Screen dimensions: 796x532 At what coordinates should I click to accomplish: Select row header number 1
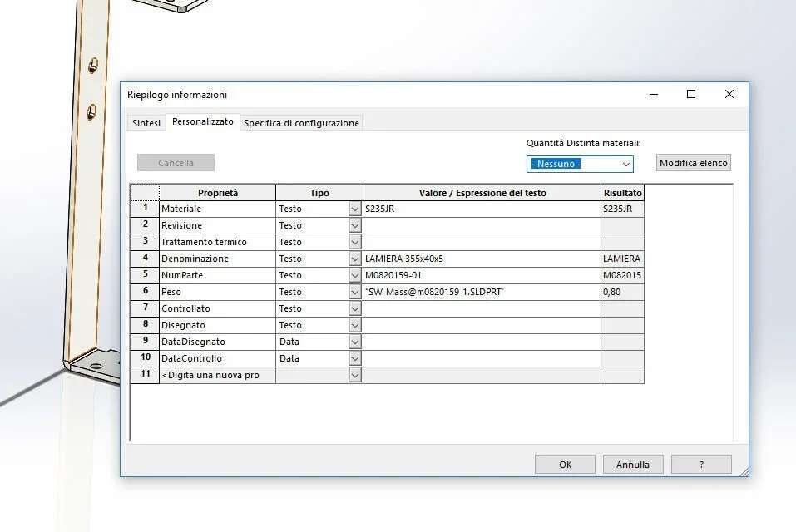coord(146,209)
